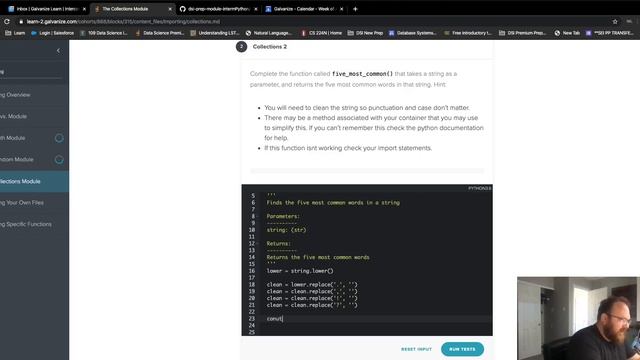Click the Run Tests button
Image resolution: width=640 pixels, height=360 pixels.
point(462,349)
